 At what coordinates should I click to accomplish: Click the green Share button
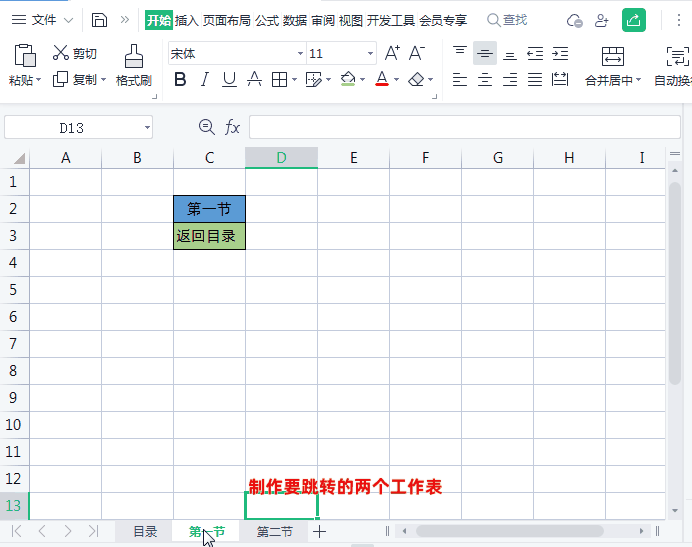[634, 20]
